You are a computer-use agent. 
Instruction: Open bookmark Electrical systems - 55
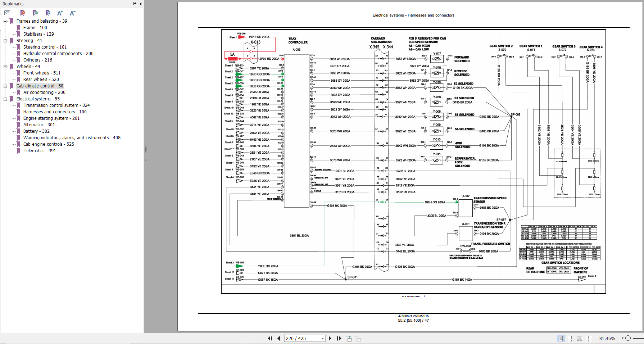pos(38,99)
